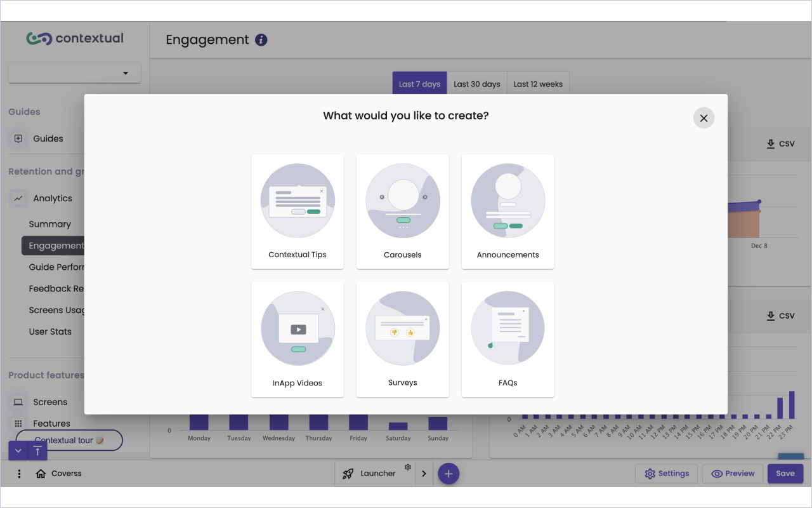Click the 'Product features' section label

pos(46,375)
